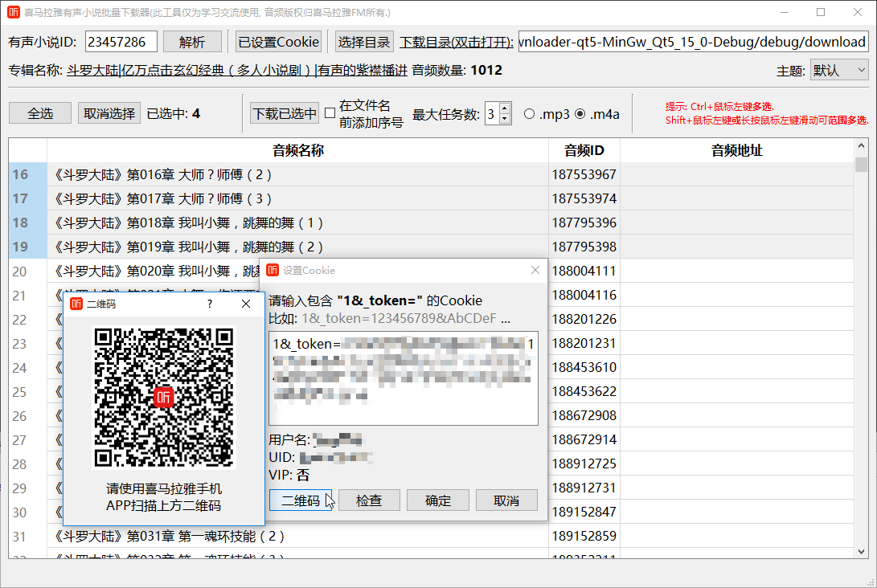Click the table vertical scrollbar thumb
877x588 pixels.
pyautogui.click(x=861, y=165)
